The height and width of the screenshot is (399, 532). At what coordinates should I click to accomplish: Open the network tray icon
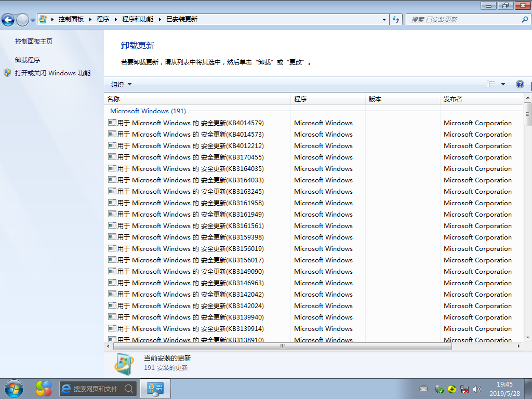(464, 389)
